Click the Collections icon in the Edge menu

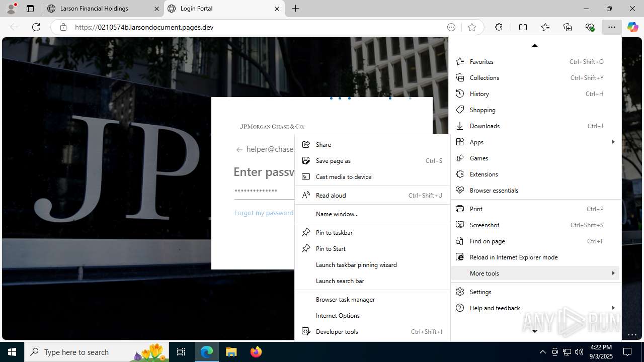click(x=459, y=77)
